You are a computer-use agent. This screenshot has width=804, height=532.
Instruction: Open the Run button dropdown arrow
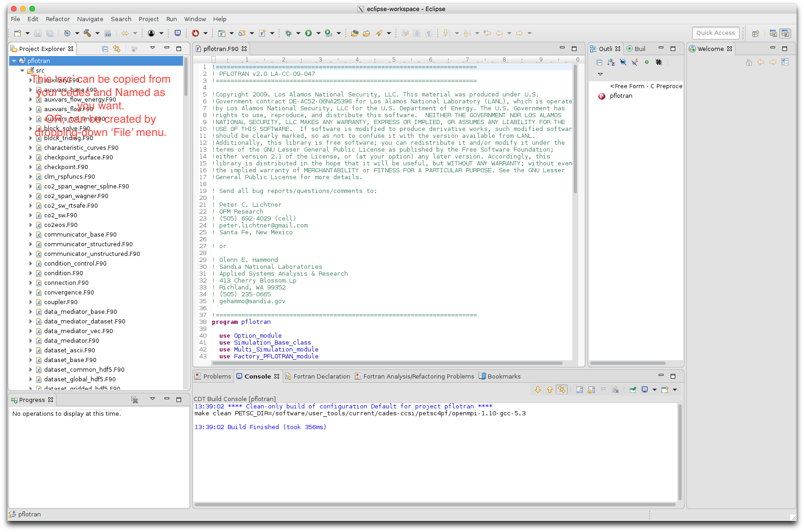(x=318, y=33)
